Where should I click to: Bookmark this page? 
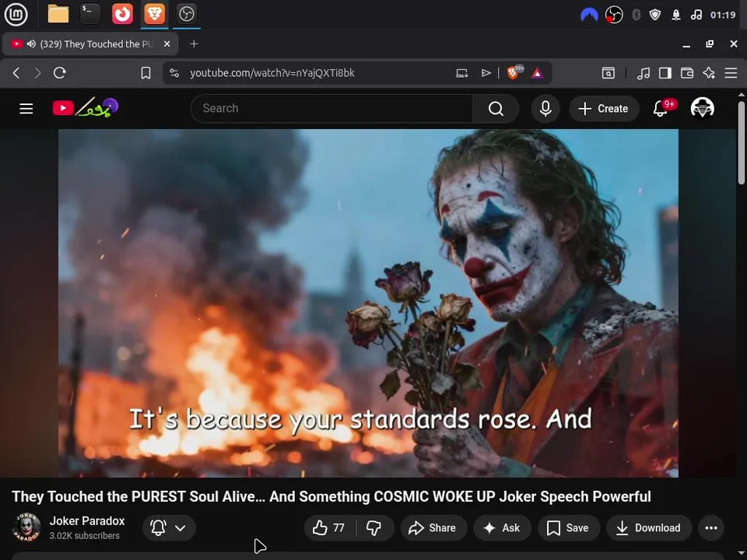[146, 73]
